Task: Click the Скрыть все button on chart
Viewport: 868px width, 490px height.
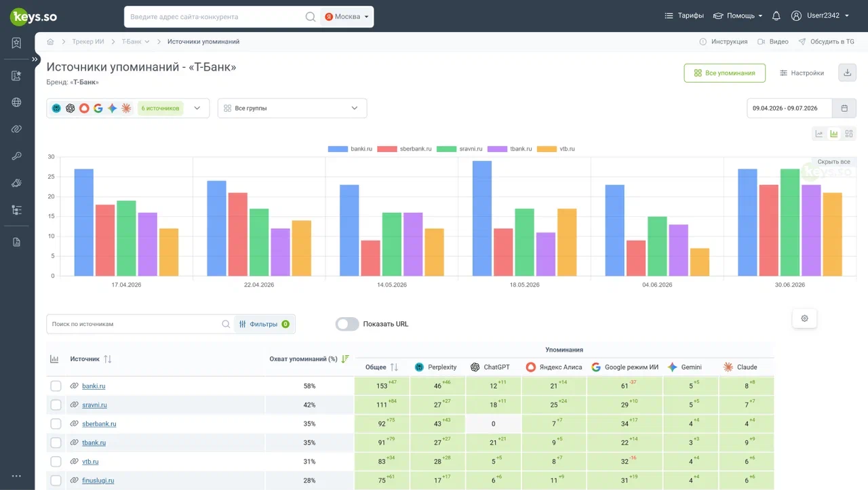Action: click(x=833, y=162)
